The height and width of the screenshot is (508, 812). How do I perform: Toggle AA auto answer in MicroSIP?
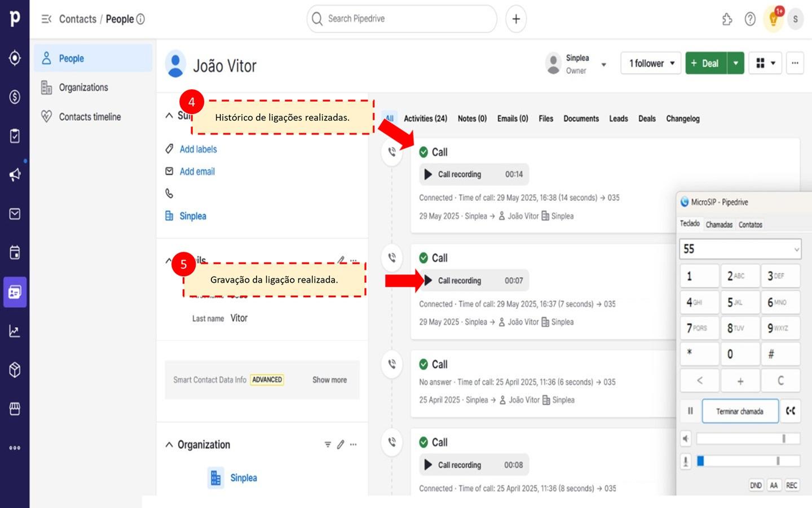[x=774, y=485]
